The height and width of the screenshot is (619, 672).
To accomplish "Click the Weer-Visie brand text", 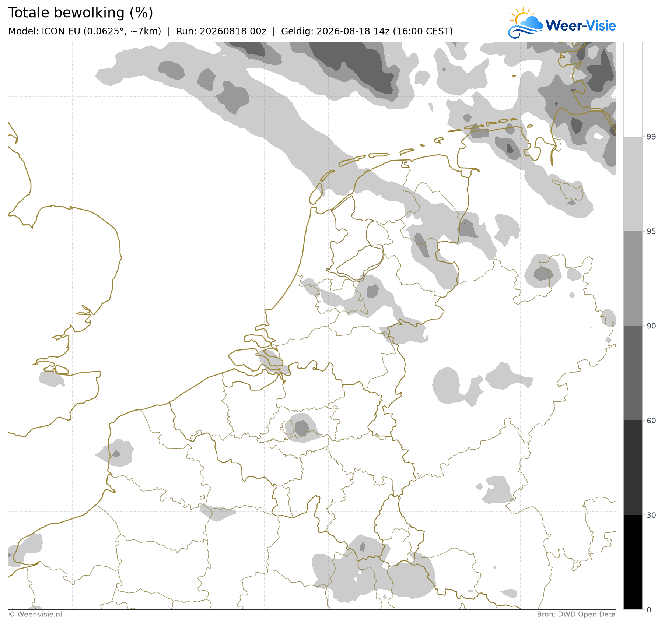I will tap(581, 25).
